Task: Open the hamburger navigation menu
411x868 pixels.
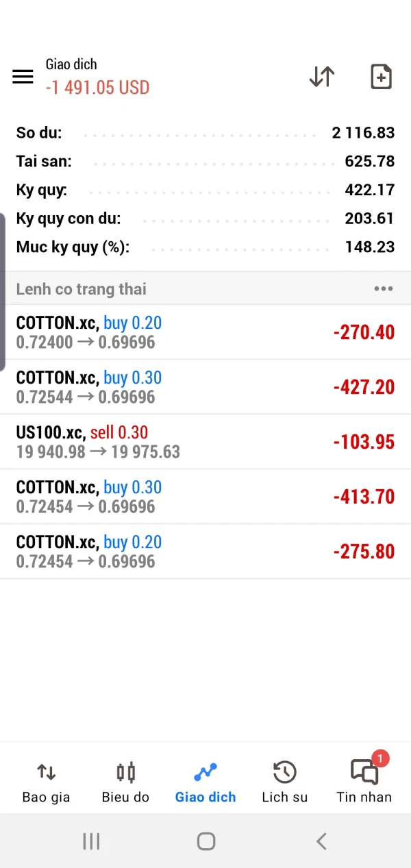Action: coord(23,77)
